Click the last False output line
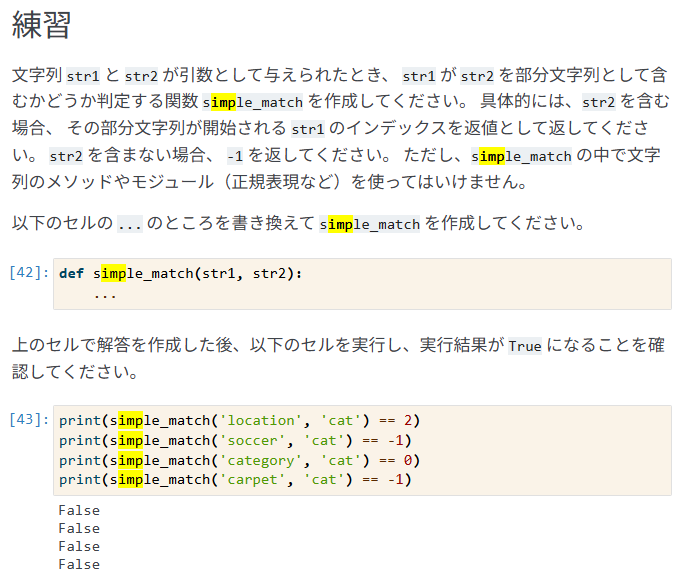Viewport: 693px width, 579px height. click(x=79, y=564)
